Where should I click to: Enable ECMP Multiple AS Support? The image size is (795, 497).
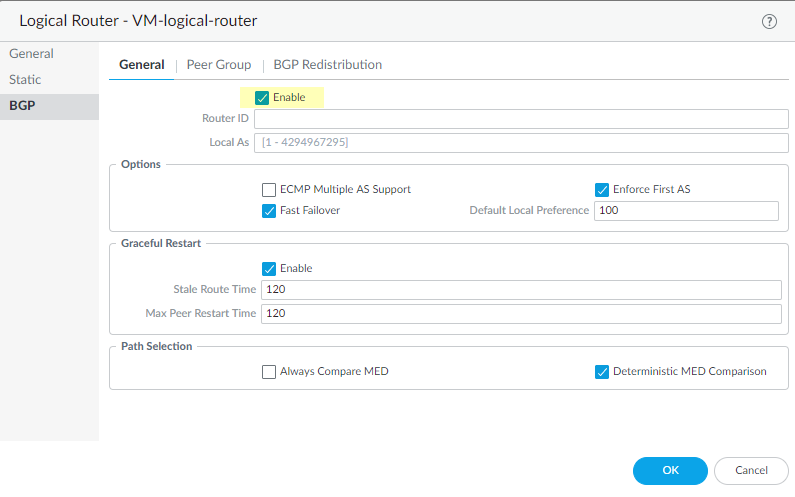(269, 189)
